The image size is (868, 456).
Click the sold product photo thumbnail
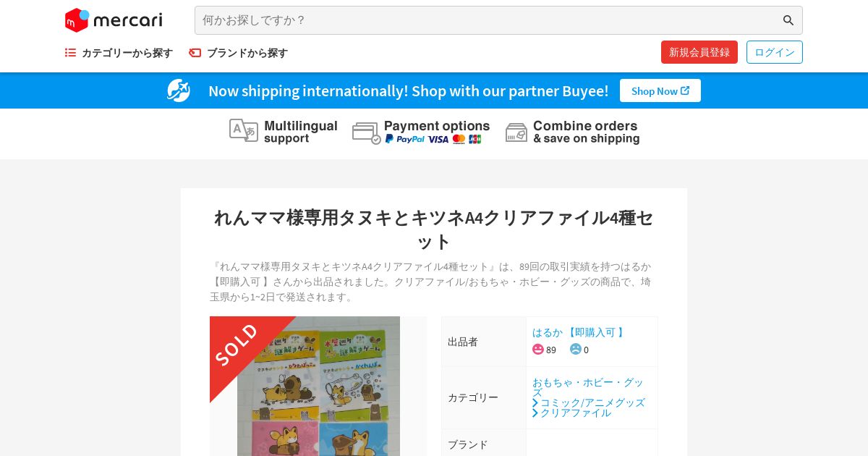coord(318,386)
